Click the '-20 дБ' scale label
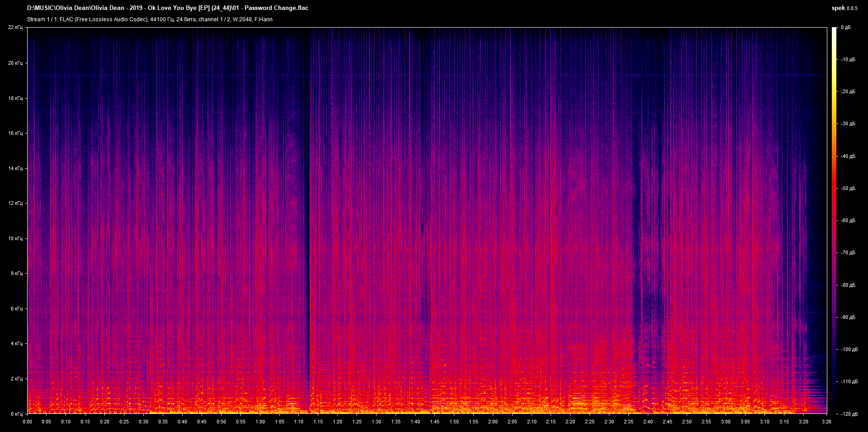868x432 pixels. (848, 92)
